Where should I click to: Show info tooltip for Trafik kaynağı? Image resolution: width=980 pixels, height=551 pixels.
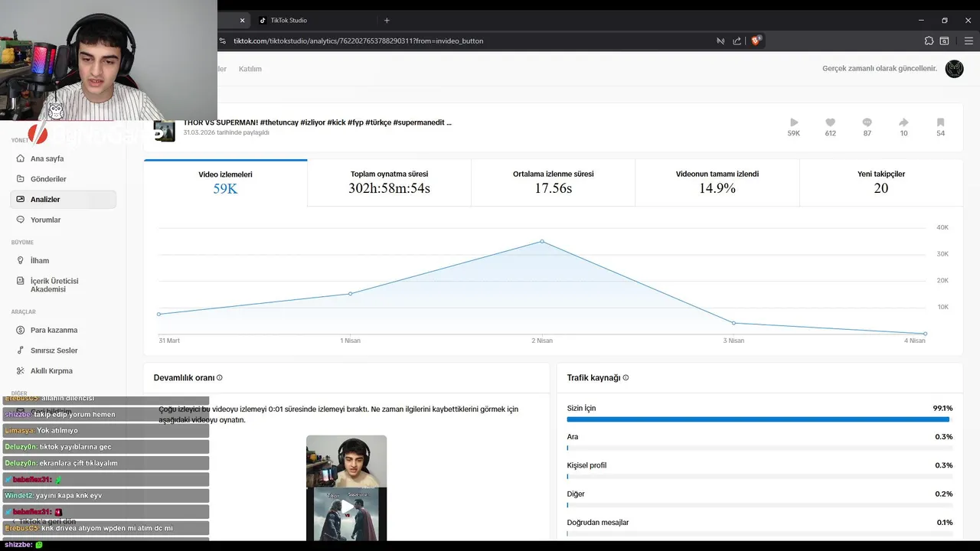(x=626, y=378)
